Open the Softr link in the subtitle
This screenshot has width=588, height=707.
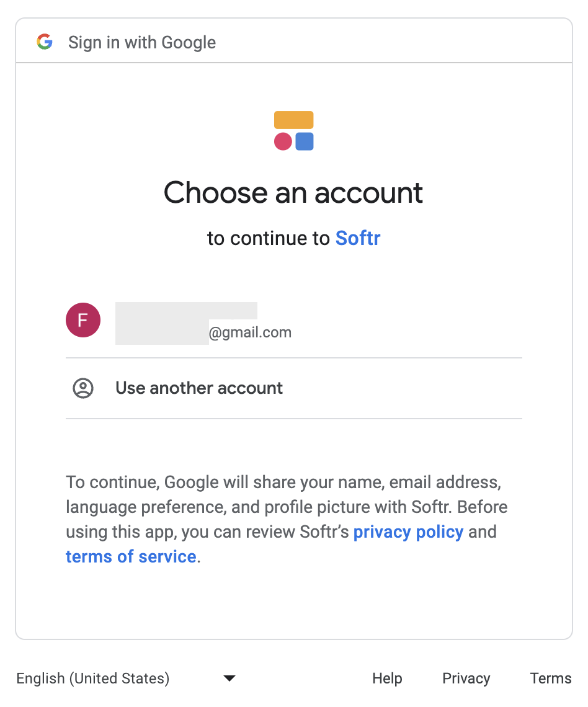point(358,238)
